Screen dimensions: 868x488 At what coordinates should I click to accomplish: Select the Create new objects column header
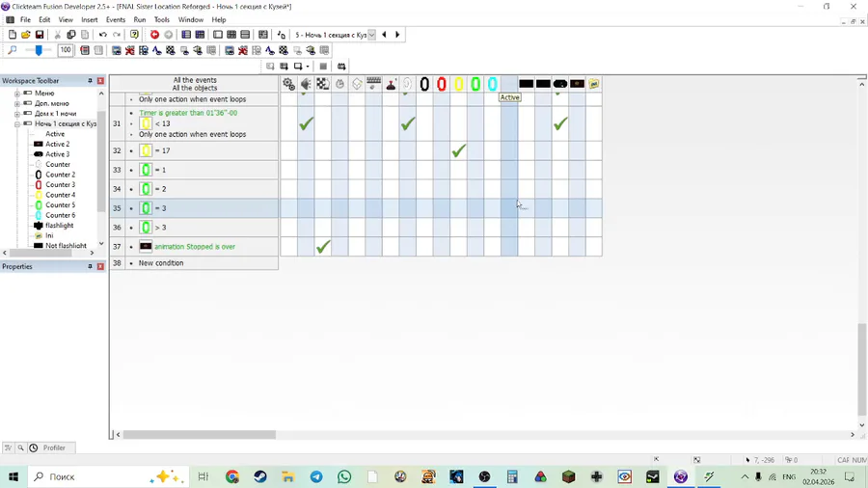tap(357, 84)
